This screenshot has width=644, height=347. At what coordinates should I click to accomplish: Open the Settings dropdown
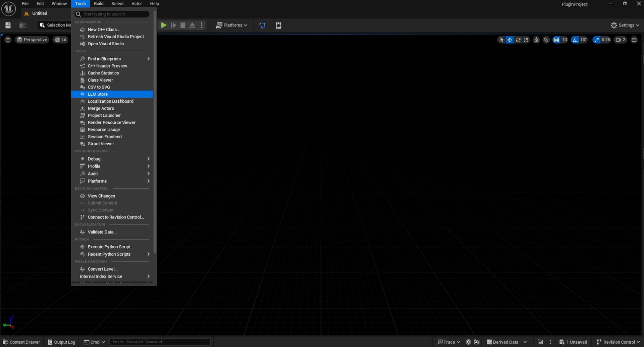click(x=625, y=25)
